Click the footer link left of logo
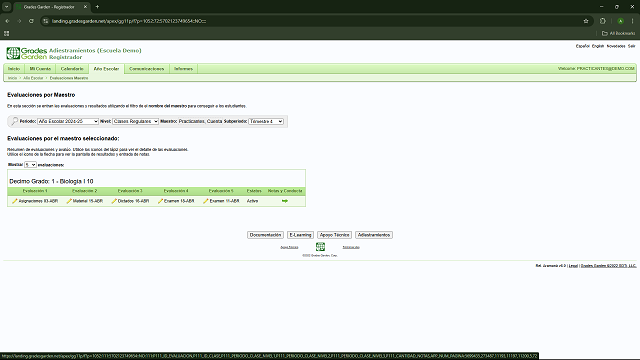This screenshot has height=360, width=640. click(289, 247)
